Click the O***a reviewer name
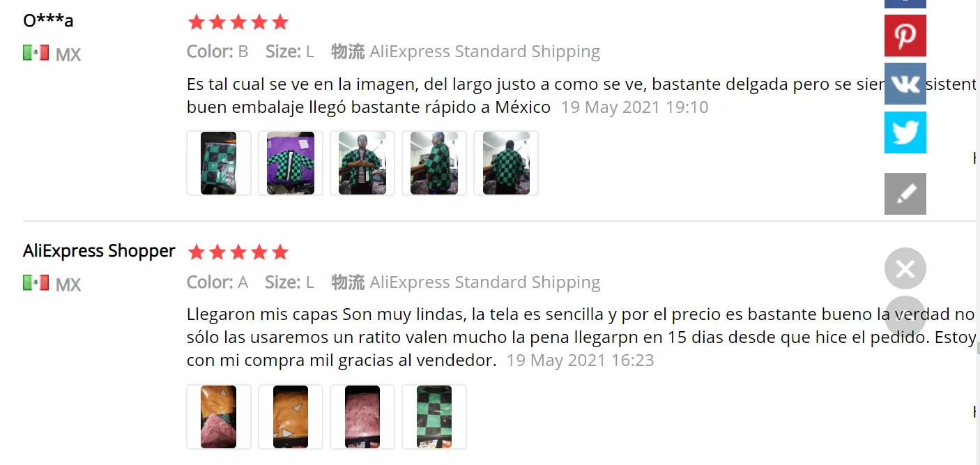The height and width of the screenshot is (465, 980). pyautogui.click(x=48, y=21)
